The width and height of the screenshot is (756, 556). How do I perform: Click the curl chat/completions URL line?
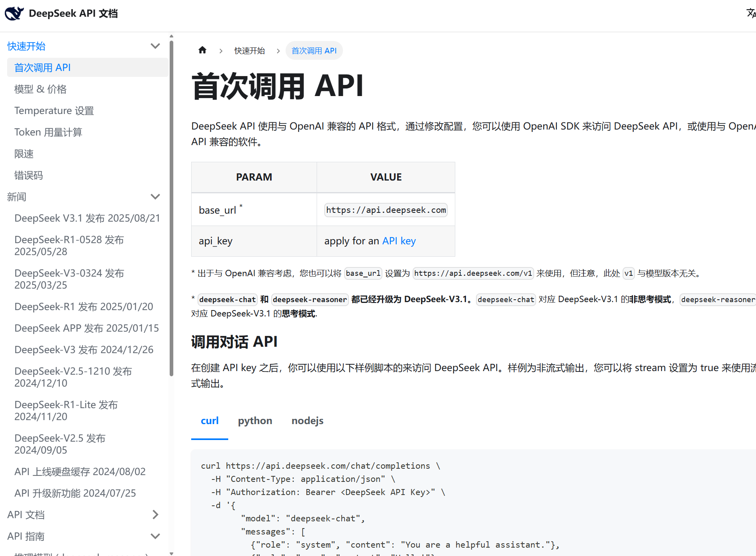point(321,466)
